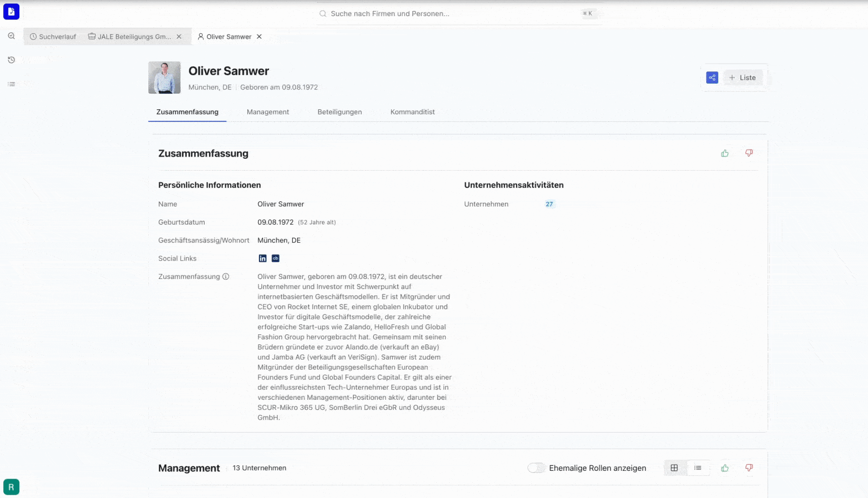The height and width of the screenshot is (498, 868).
Task: Switch Management to grid view
Action: [674, 468]
